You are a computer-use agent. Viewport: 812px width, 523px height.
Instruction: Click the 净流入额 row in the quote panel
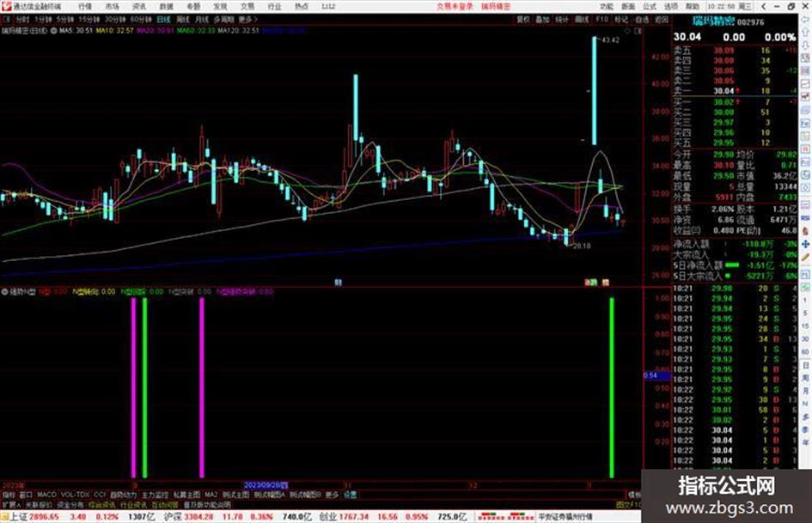pyautogui.click(x=735, y=243)
